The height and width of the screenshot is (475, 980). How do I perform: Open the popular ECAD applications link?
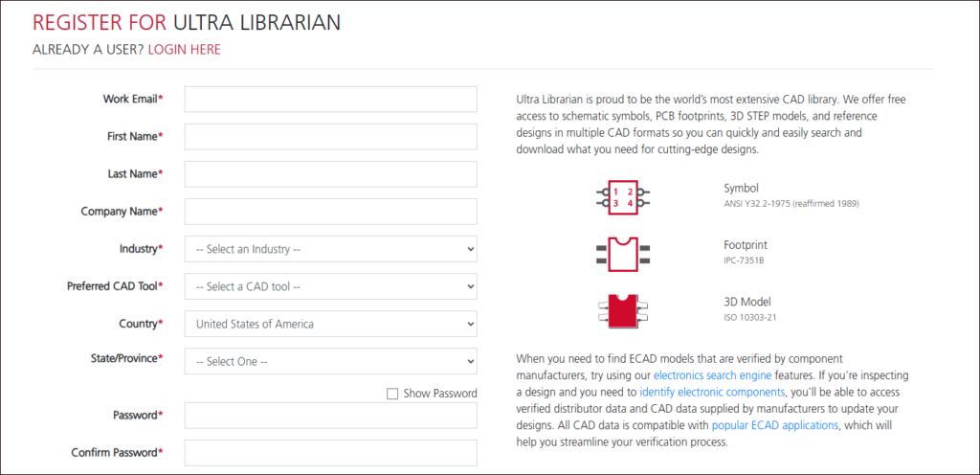pyautogui.click(x=774, y=425)
